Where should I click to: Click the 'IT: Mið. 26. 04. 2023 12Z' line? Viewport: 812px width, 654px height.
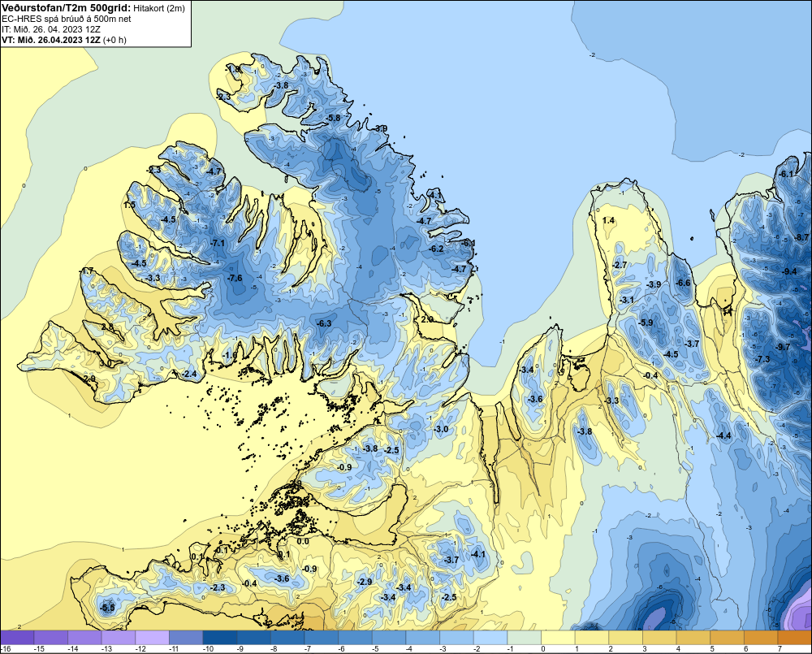[x=50, y=29]
